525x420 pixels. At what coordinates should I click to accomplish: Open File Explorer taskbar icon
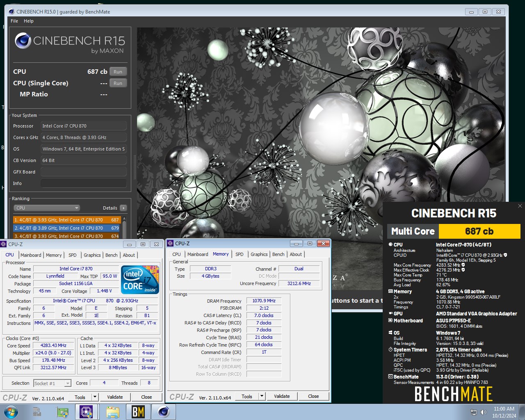tap(112, 412)
